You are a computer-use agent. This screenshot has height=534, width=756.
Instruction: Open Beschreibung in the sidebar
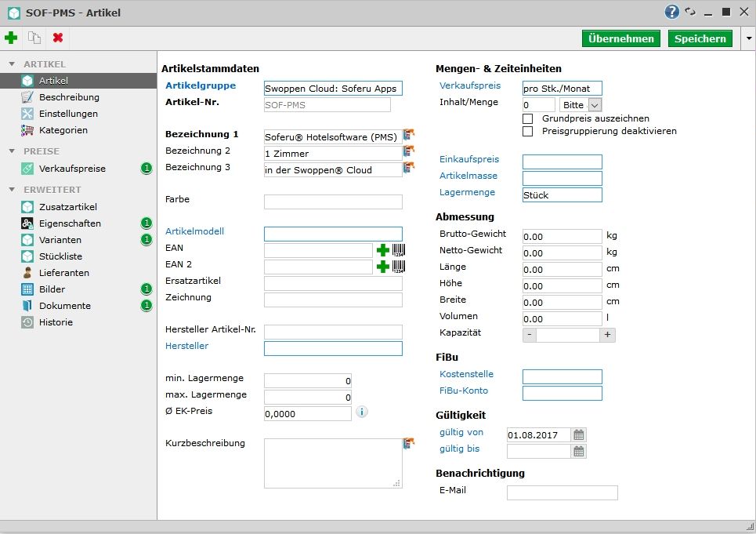(78, 97)
